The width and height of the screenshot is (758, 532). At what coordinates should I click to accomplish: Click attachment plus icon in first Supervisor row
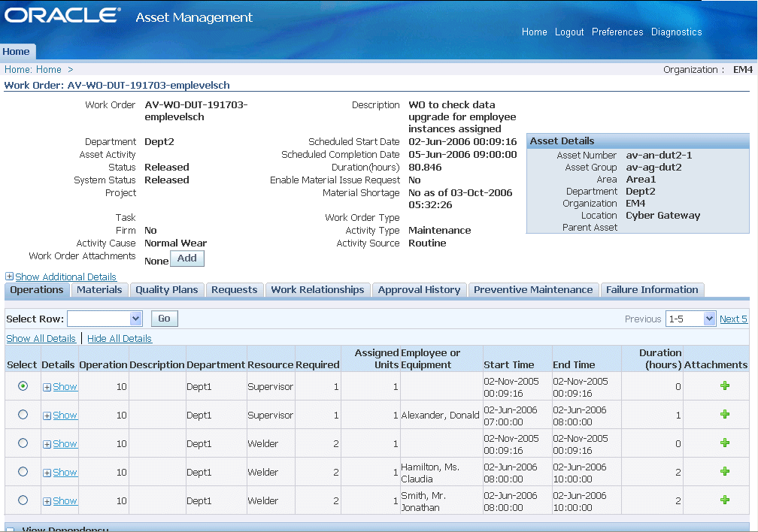click(725, 386)
